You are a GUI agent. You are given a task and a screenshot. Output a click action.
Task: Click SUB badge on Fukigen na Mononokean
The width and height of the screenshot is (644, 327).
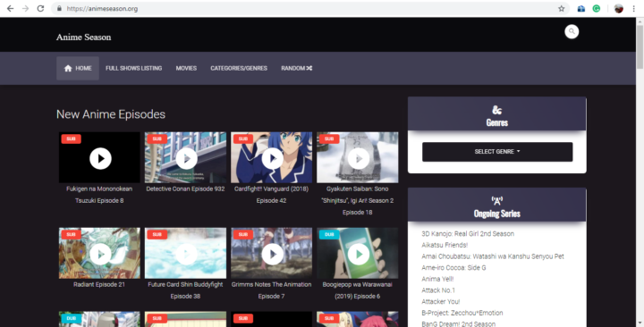point(71,138)
